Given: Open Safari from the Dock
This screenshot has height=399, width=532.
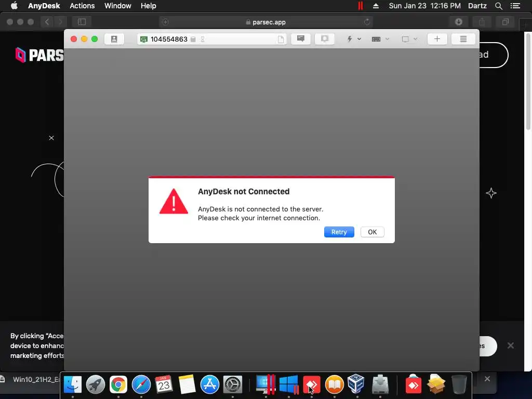Looking at the screenshot, I should 141,384.
